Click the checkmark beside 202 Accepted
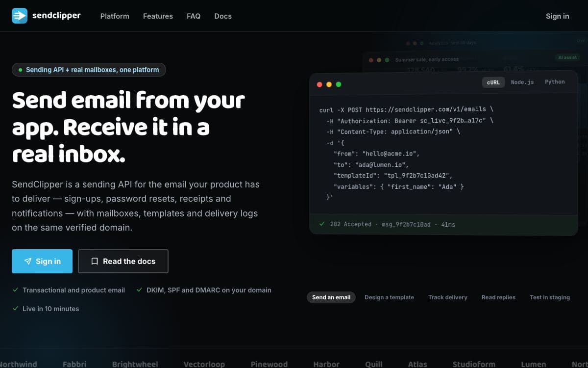Viewport: 588px width, 368px height. 322,224
